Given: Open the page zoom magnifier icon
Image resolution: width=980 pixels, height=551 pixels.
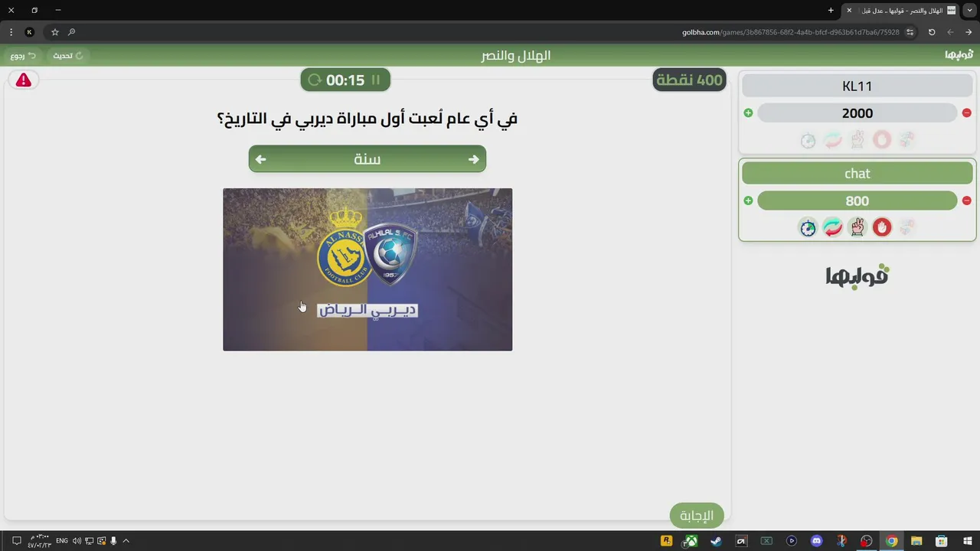Looking at the screenshot, I should (x=72, y=32).
